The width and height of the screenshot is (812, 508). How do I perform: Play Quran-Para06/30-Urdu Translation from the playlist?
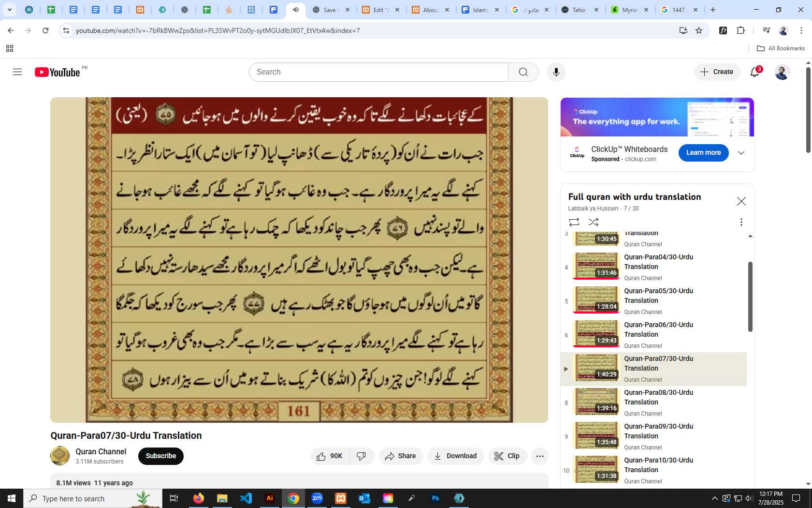[653, 334]
